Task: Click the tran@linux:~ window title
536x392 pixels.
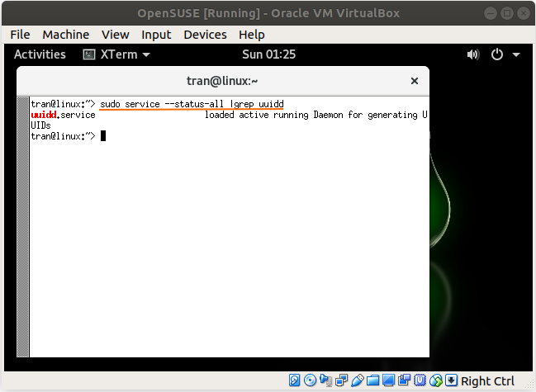Action: point(222,81)
